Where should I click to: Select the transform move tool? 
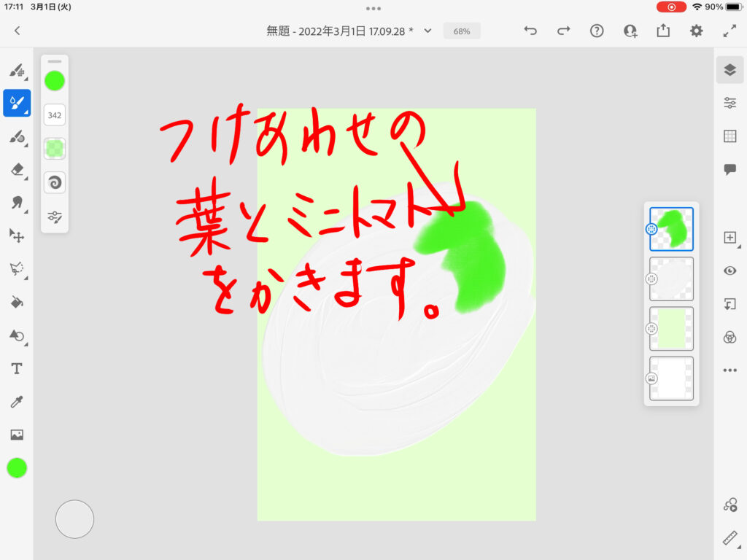[x=16, y=236]
